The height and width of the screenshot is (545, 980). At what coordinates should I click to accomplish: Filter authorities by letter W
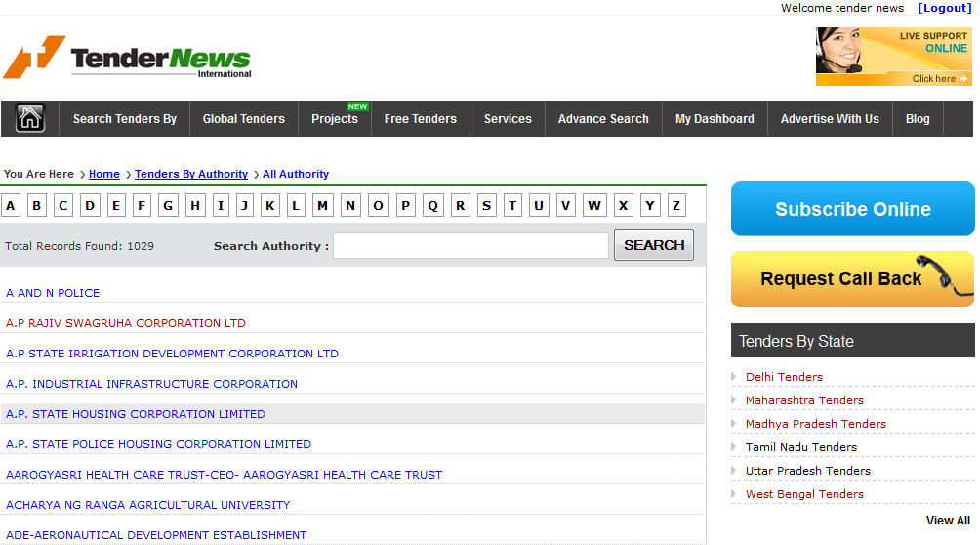click(x=594, y=205)
